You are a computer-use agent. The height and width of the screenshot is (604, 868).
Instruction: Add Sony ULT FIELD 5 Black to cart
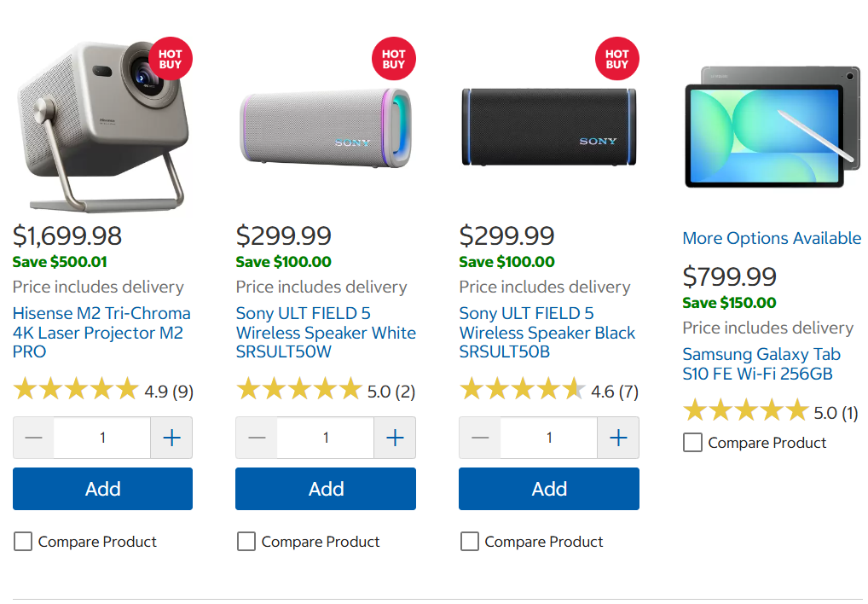[x=549, y=489]
